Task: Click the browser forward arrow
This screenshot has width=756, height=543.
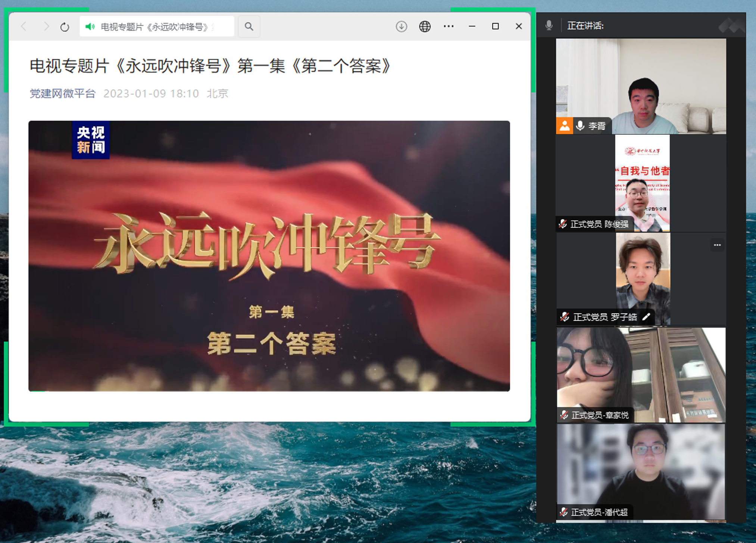Action: coord(46,26)
